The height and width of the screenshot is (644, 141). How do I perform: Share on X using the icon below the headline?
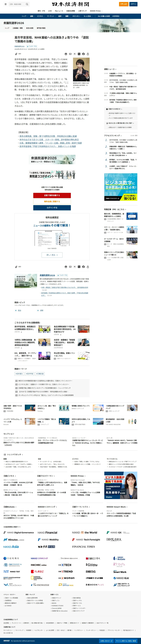coord(79,54)
